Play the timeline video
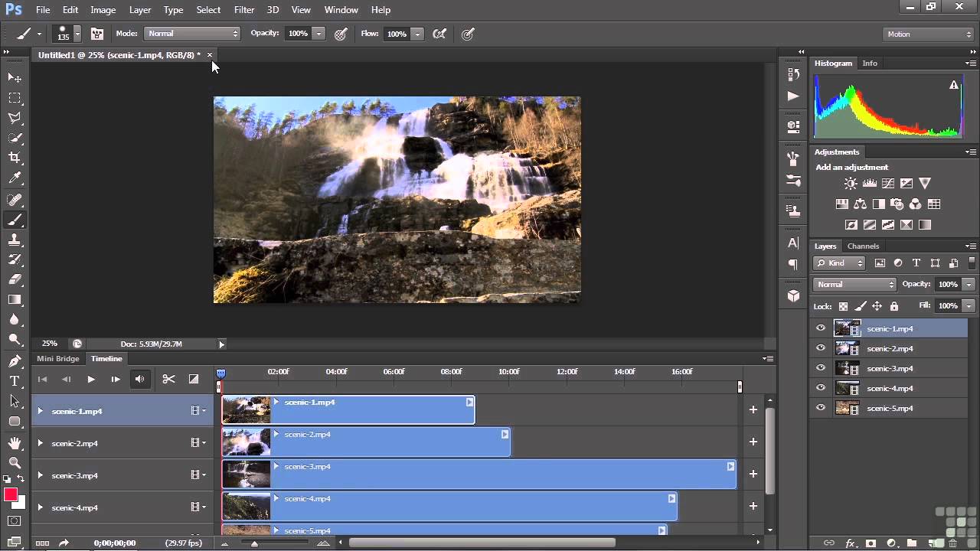The image size is (980, 551). point(90,379)
